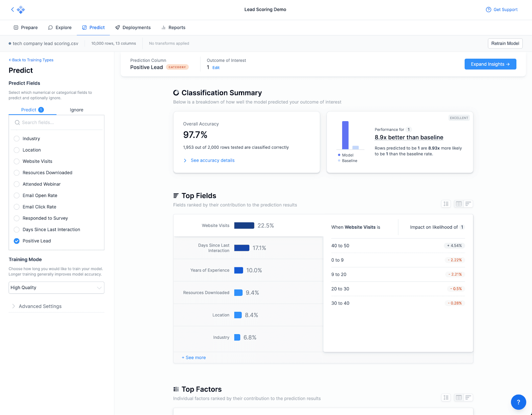Select the Industry field checkbox
Viewport: 532px width, 415px height.
tap(17, 138)
